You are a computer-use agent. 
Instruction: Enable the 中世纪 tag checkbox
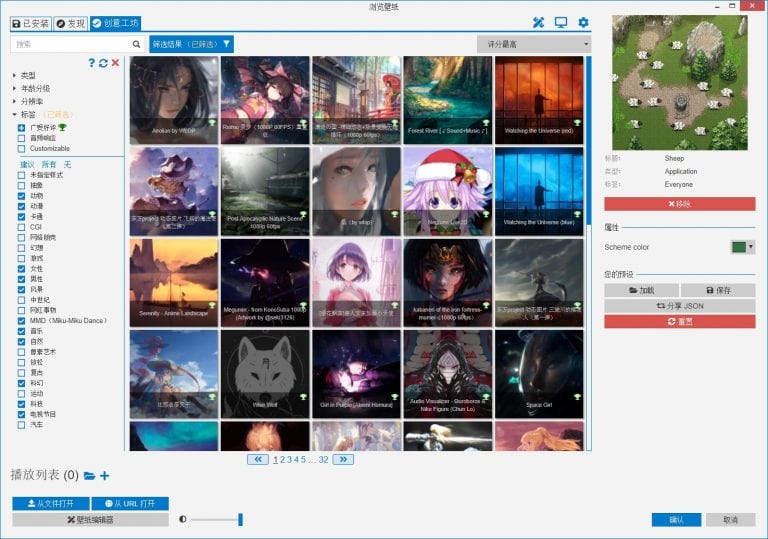click(21, 300)
